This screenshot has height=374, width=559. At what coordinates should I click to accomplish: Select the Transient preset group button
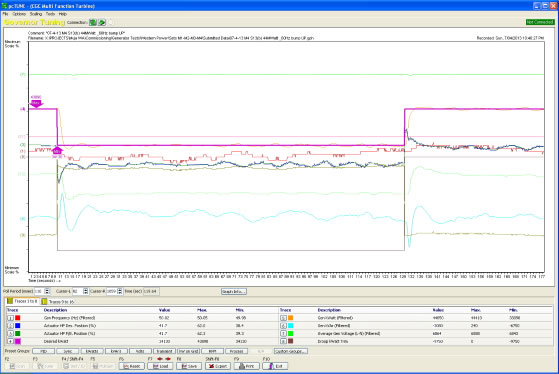[164, 351]
